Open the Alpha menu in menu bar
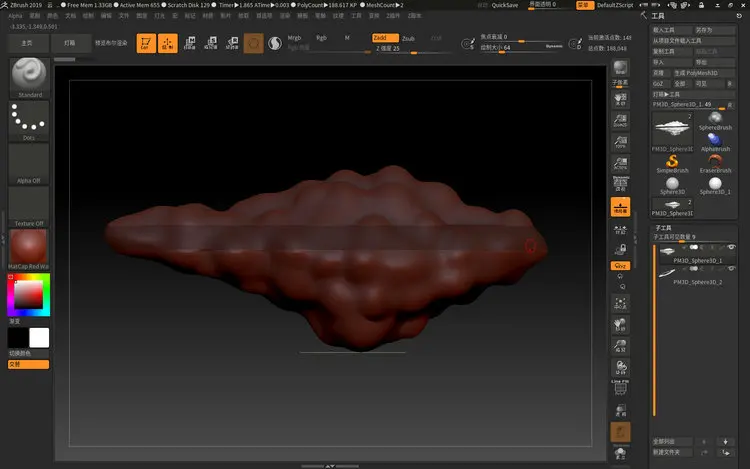The width and height of the screenshot is (750, 469). (15, 16)
